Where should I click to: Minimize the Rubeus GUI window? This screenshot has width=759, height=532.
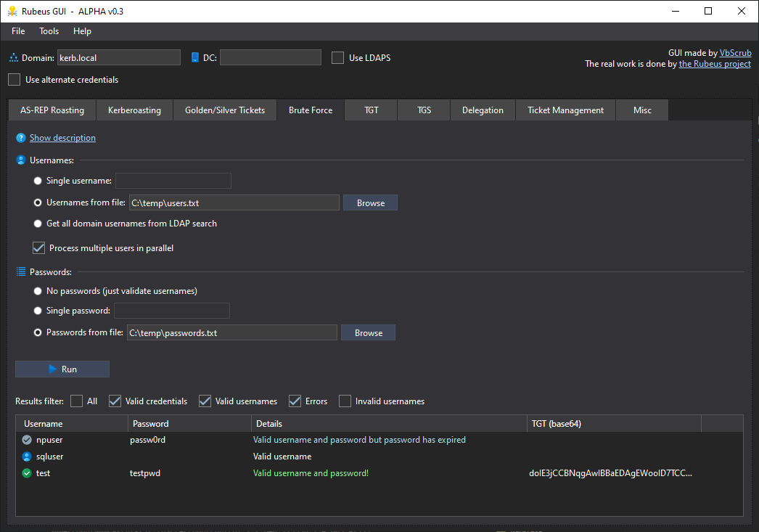coord(676,11)
